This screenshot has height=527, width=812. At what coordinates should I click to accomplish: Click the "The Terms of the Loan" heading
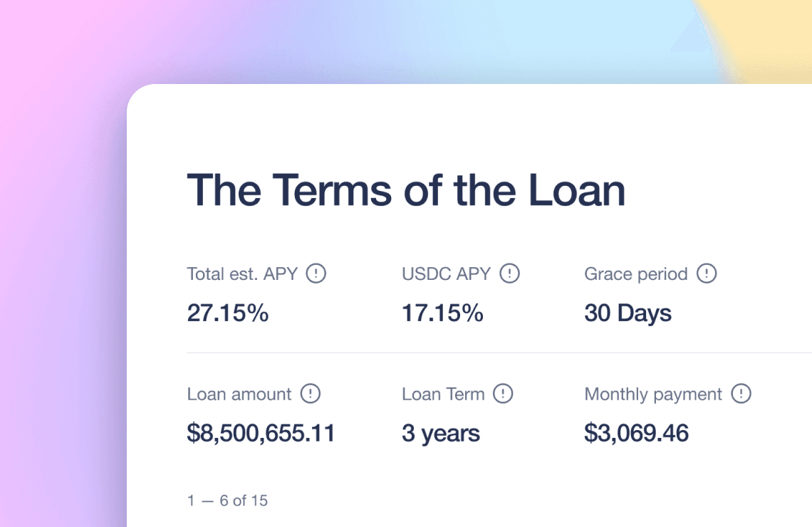[x=406, y=191]
